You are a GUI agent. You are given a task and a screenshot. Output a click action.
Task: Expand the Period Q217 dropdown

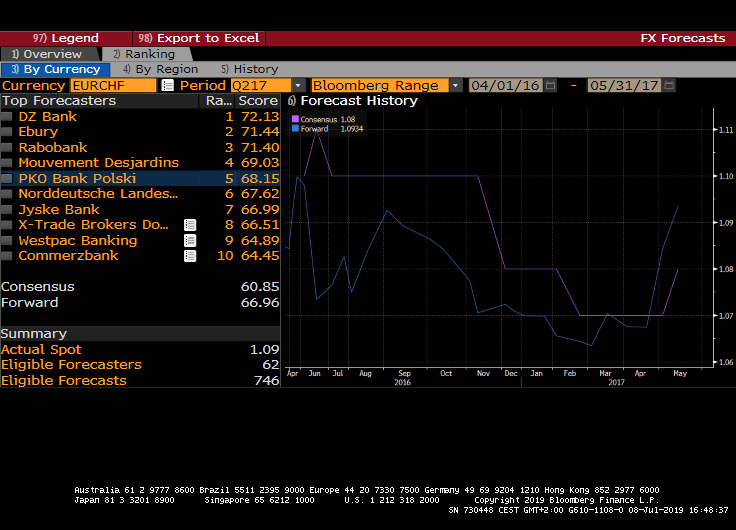(298, 86)
